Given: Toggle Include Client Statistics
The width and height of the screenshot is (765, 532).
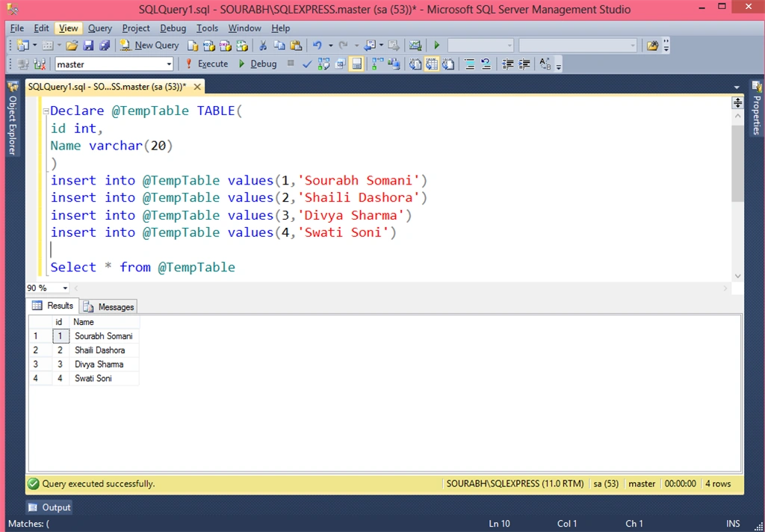Looking at the screenshot, I should (x=394, y=64).
